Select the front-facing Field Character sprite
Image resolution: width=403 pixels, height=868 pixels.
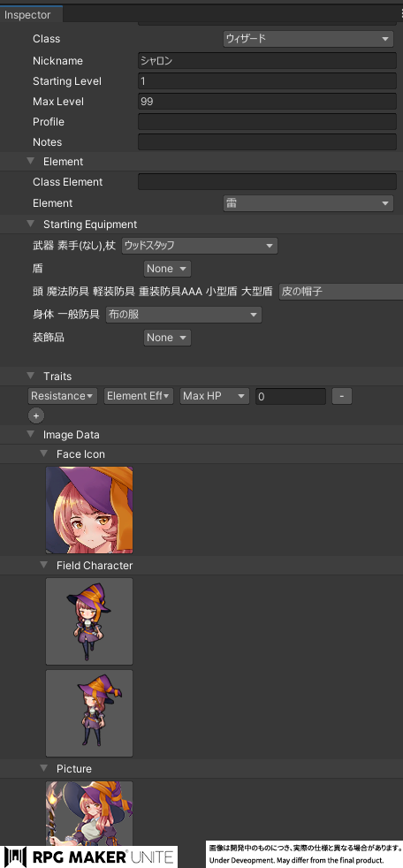(89, 621)
